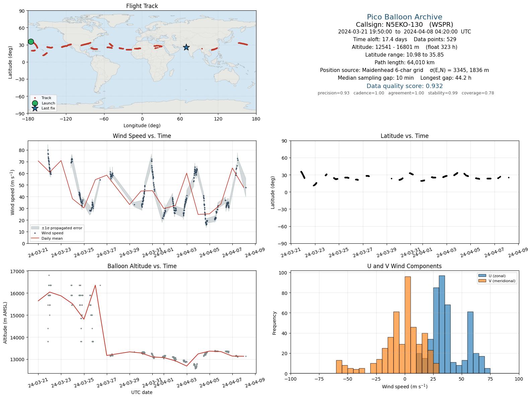Click the 2024-03-21 19:50:00 UTC date range
532x398 pixels.
point(404,32)
